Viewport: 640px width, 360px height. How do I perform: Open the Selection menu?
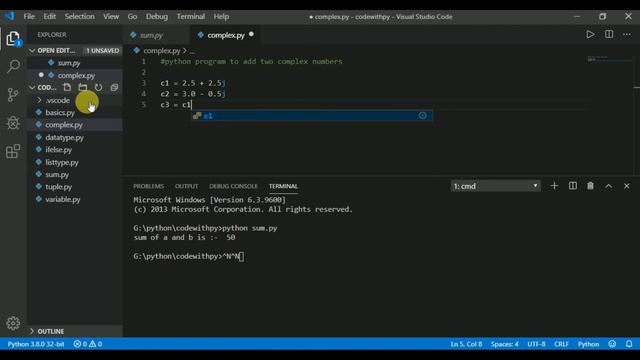click(80, 16)
